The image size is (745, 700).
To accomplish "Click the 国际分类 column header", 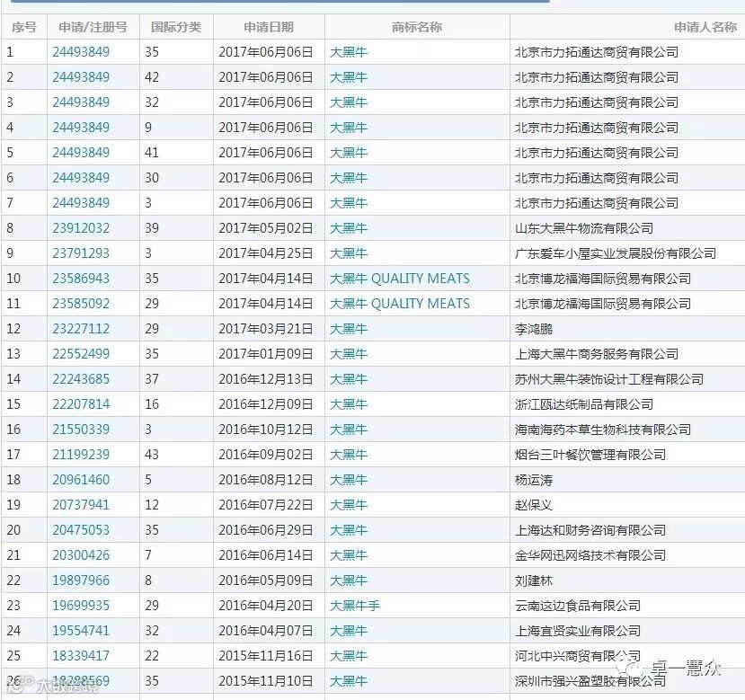I will [176, 27].
